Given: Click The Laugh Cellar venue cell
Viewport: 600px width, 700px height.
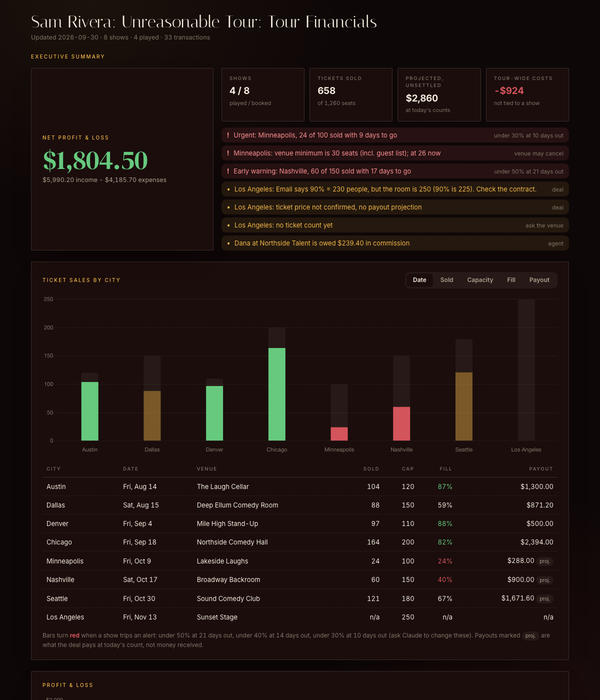Looking at the screenshot, I should (x=222, y=486).
